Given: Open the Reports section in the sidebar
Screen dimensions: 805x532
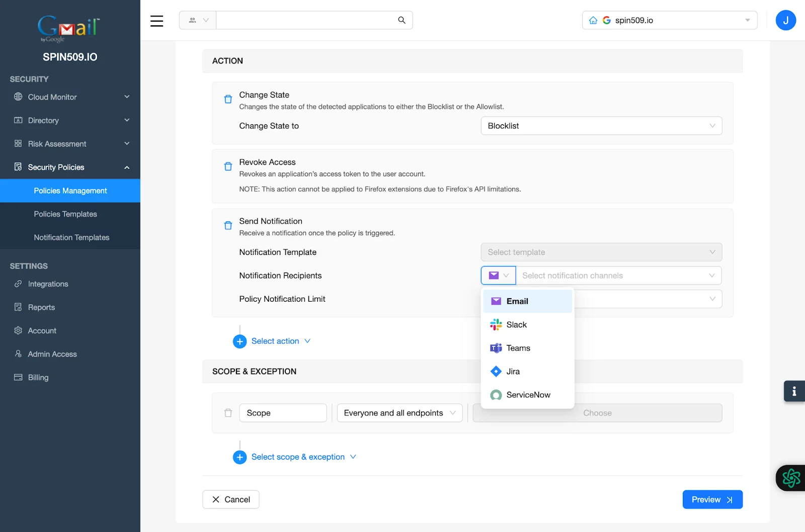Looking at the screenshot, I should pyautogui.click(x=41, y=307).
